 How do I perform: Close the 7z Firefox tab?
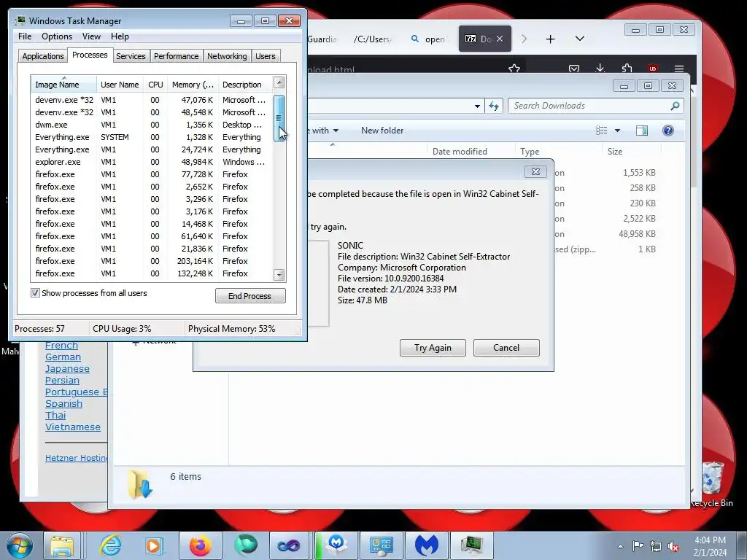[x=499, y=39]
